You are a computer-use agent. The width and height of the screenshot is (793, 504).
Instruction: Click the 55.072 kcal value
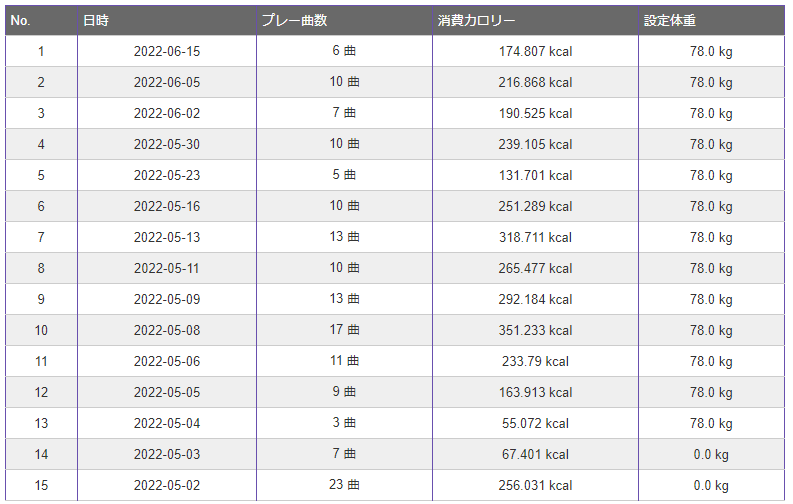pos(536,423)
